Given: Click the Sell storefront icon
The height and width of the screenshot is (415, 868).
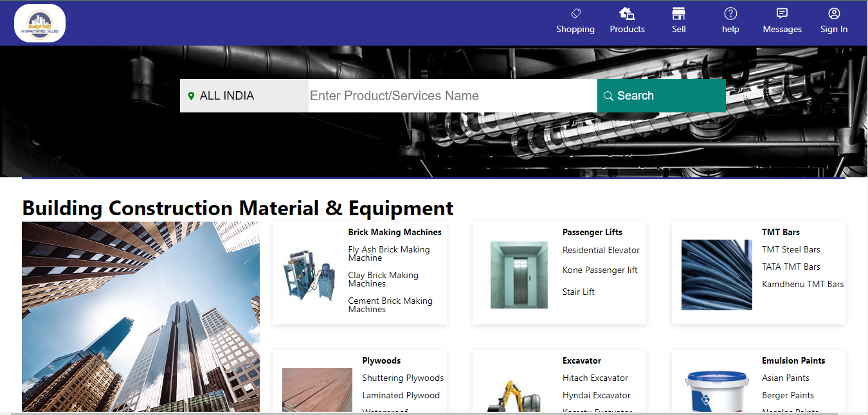Looking at the screenshot, I should [x=678, y=13].
